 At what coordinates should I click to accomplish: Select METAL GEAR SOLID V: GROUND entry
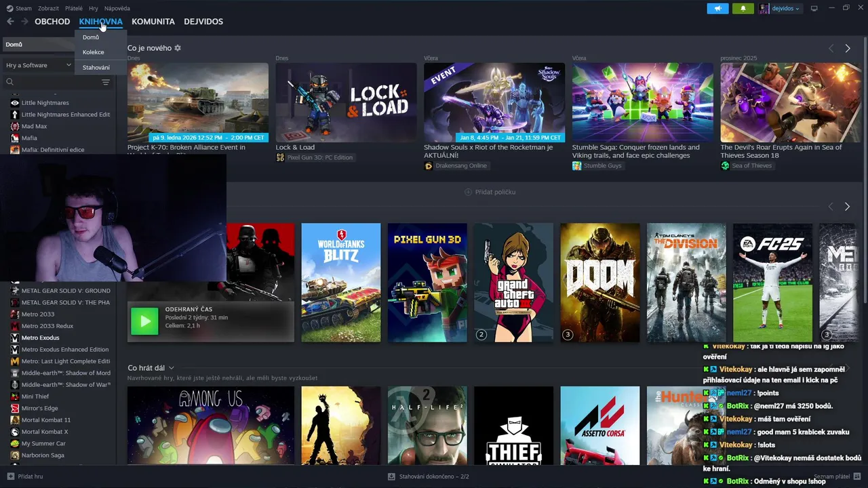coord(66,290)
